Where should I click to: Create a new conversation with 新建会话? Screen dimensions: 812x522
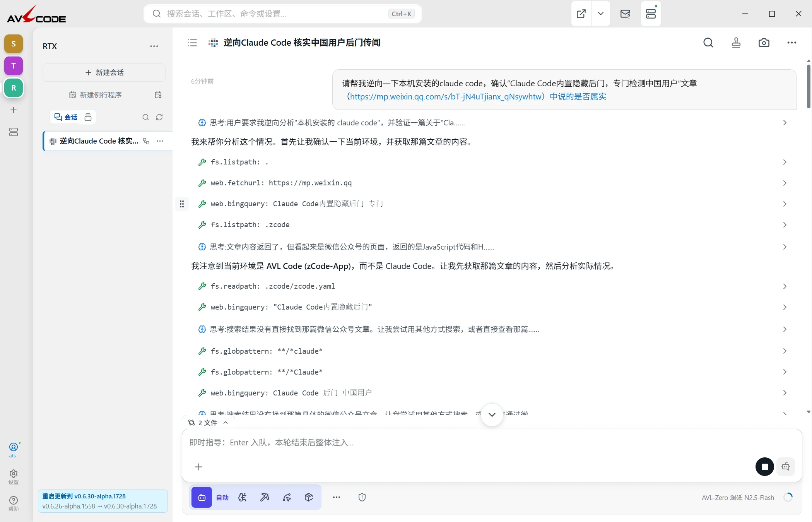point(104,72)
